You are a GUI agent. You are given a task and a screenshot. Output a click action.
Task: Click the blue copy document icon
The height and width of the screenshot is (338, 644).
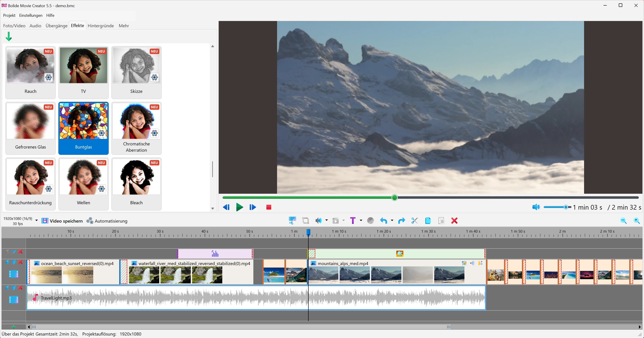428,221
